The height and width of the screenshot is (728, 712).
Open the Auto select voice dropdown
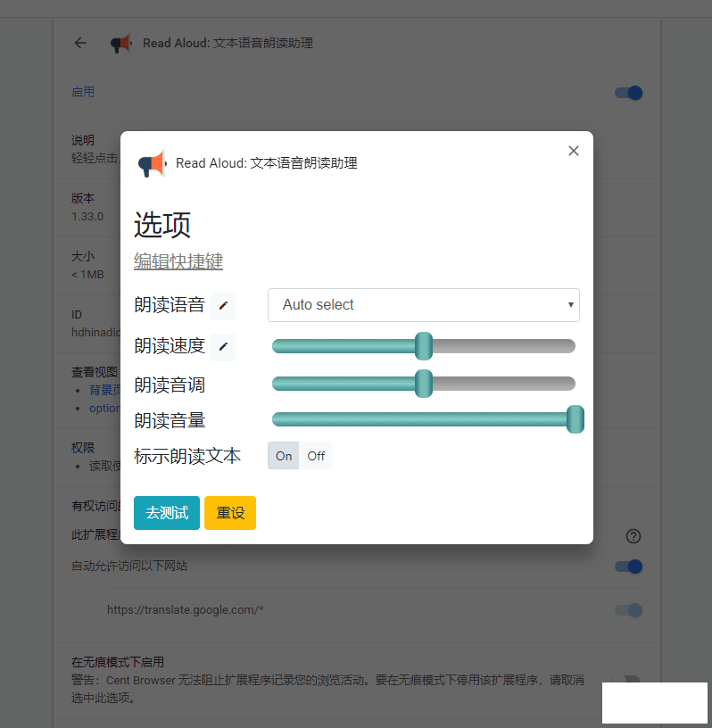tap(424, 305)
